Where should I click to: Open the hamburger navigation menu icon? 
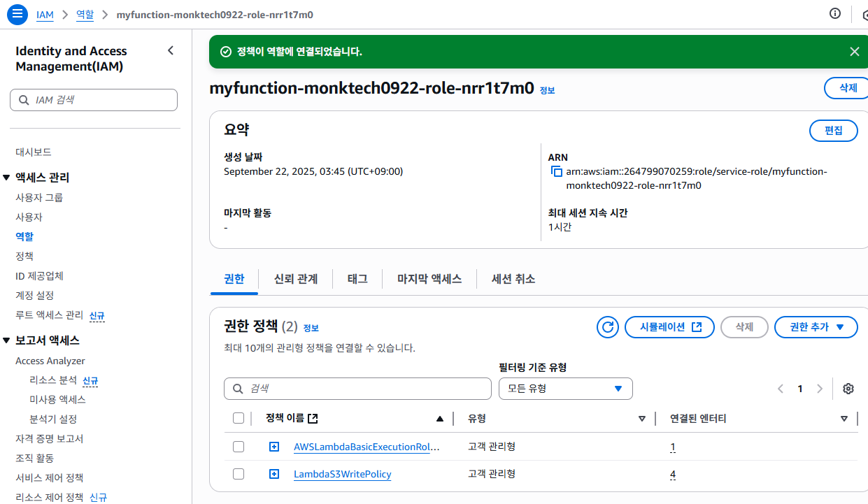(17, 14)
